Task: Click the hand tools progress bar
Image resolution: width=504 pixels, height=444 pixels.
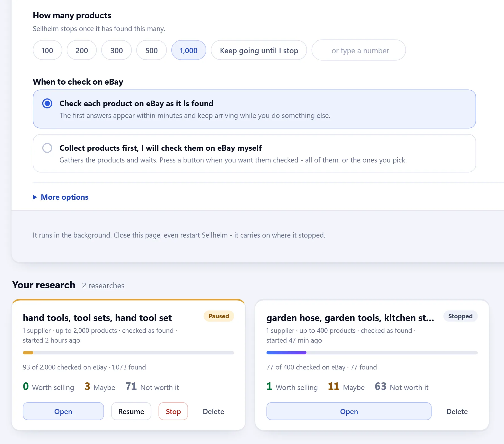Action: pos(129,353)
